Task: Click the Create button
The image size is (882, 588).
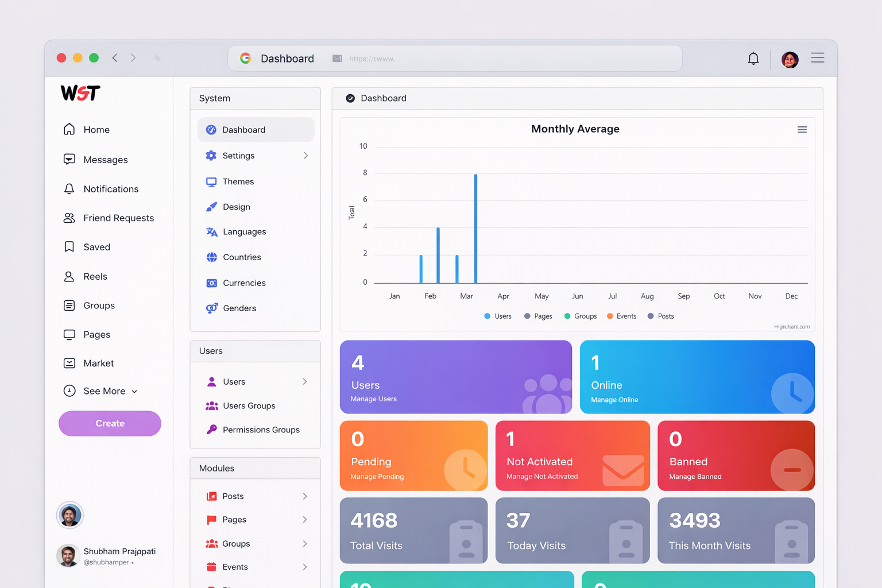Action: pos(110,423)
